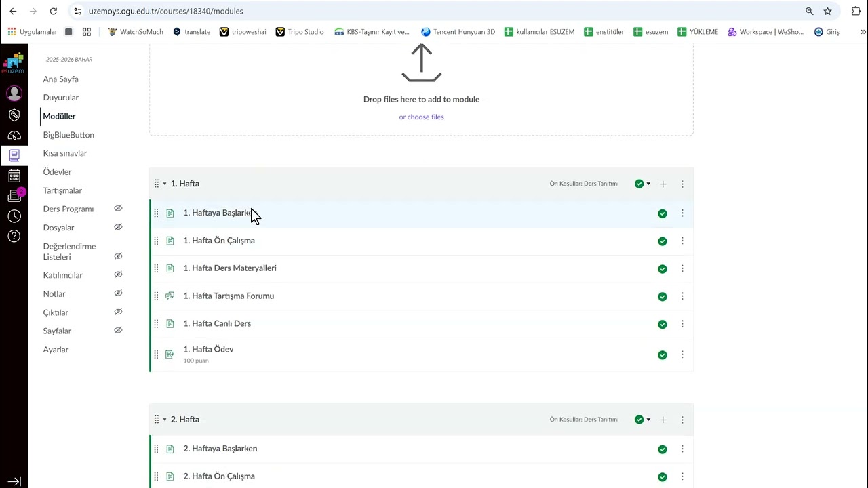Toggle publish status of 1. Hafta Canlı Ders
The image size is (868, 488).
pos(663,325)
